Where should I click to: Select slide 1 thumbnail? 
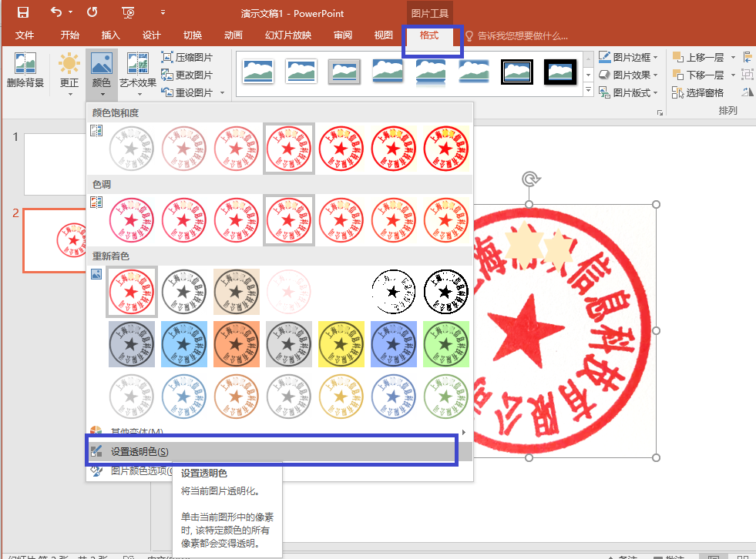pos(55,164)
